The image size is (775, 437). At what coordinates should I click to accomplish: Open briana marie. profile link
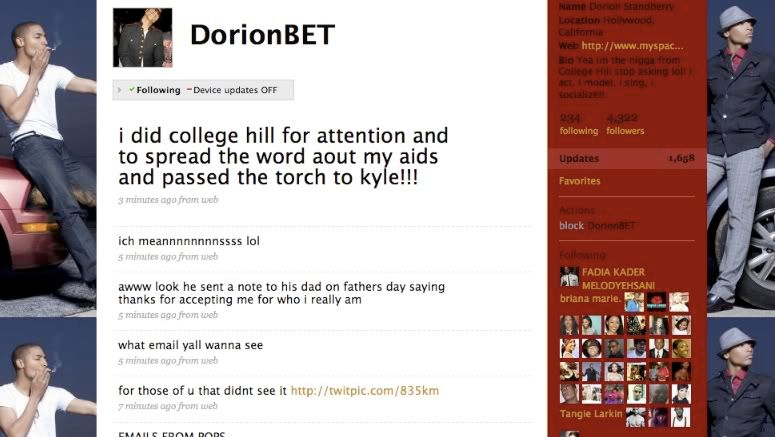(x=590, y=299)
